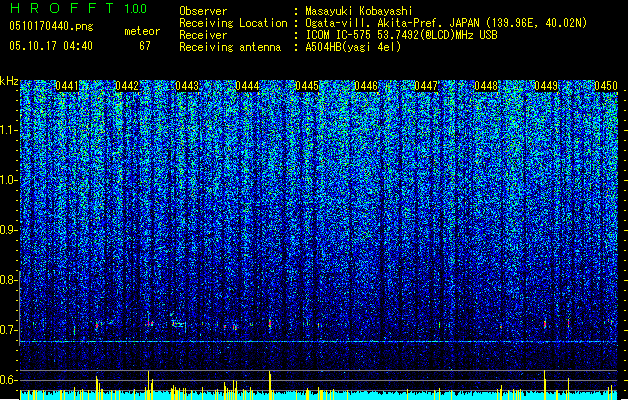
Task: Click the Receiving antenna label
Action: [230, 47]
